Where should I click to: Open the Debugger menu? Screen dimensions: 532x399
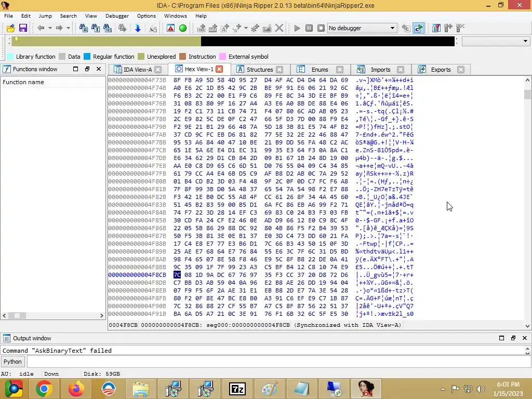(117, 16)
